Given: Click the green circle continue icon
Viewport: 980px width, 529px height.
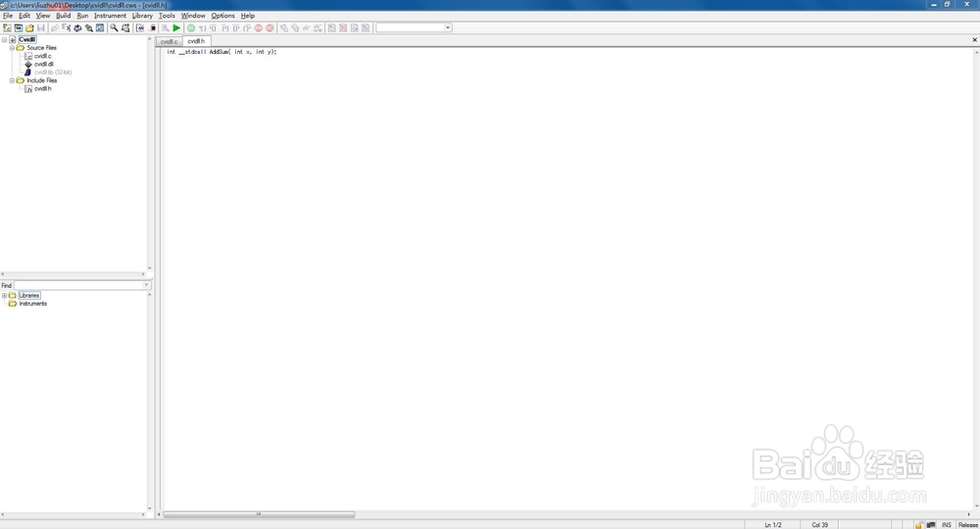Looking at the screenshot, I should click(x=191, y=28).
